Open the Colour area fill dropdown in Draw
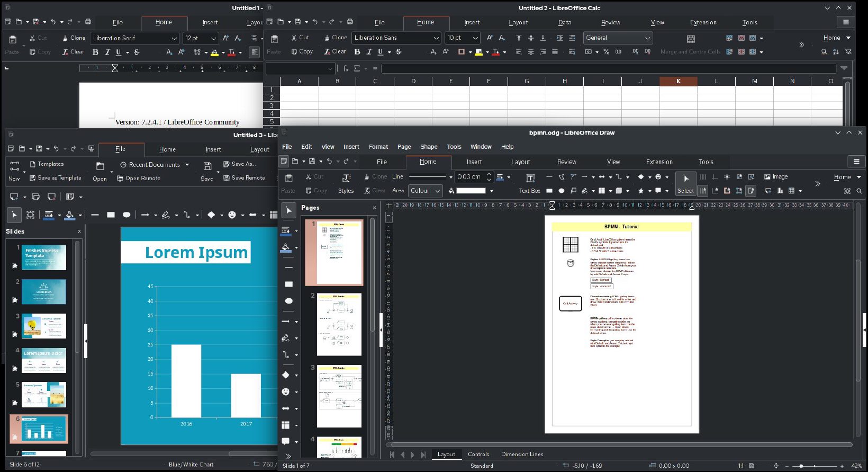 point(438,191)
